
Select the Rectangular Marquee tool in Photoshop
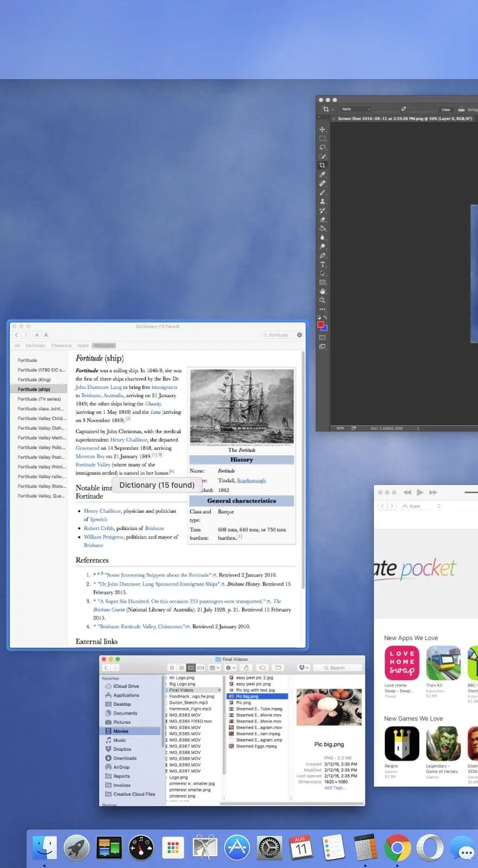point(322,138)
